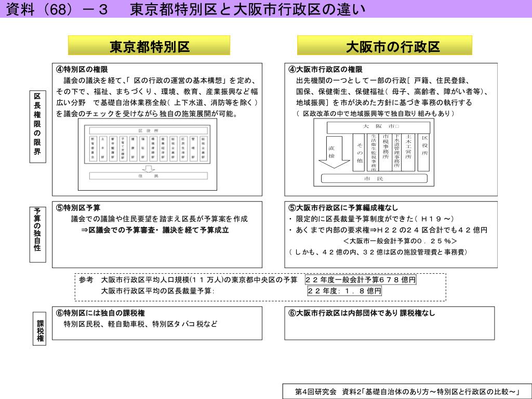Select the yellow '東京都特別区' header
This screenshot has width=532, height=399.
149,46
